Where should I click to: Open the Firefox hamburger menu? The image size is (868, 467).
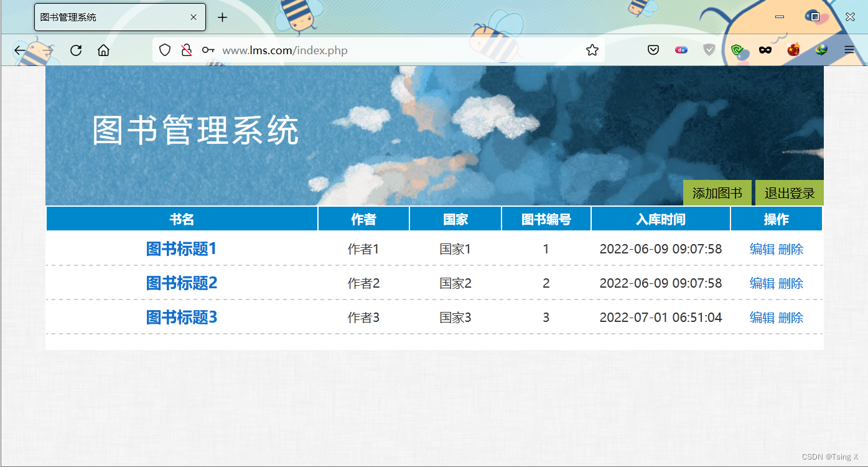point(849,50)
